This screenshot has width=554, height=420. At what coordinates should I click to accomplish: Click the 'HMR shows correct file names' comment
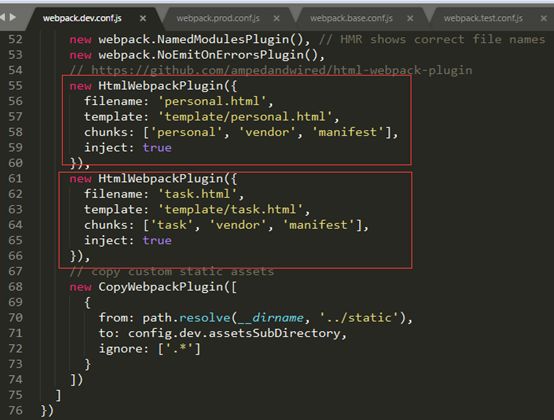pos(432,39)
